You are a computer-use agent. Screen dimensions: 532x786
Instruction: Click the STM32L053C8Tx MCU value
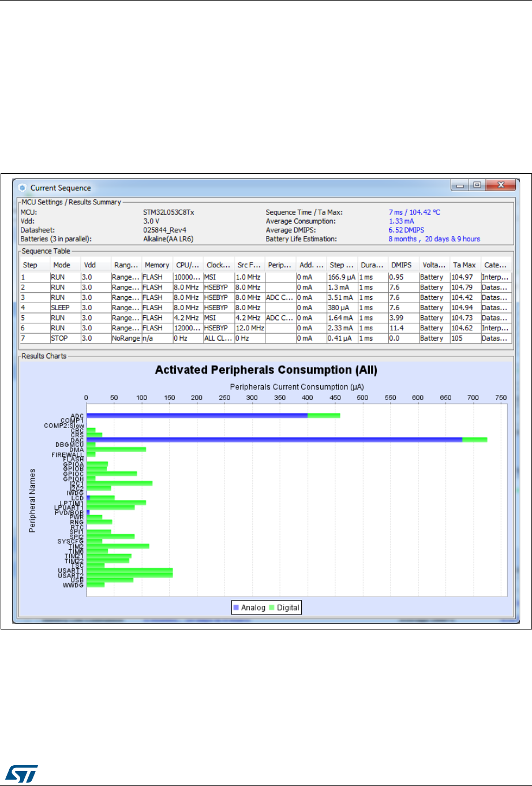coord(168,212)
